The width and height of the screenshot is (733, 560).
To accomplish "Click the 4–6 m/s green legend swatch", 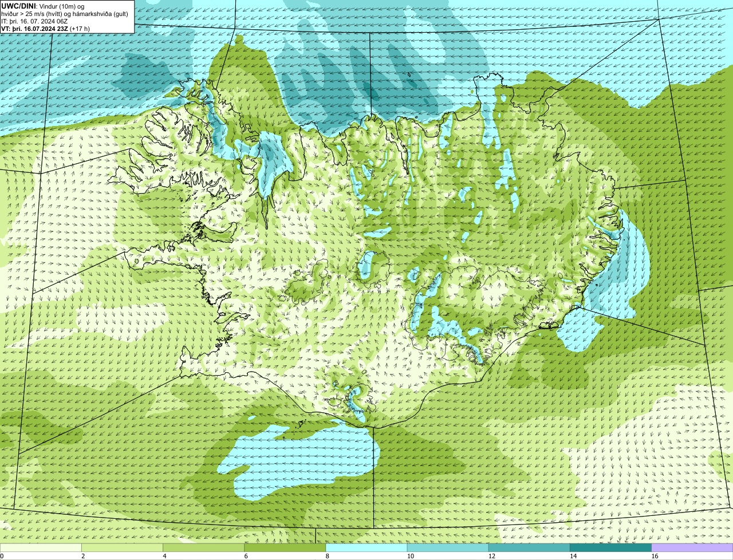I will 203,548.
